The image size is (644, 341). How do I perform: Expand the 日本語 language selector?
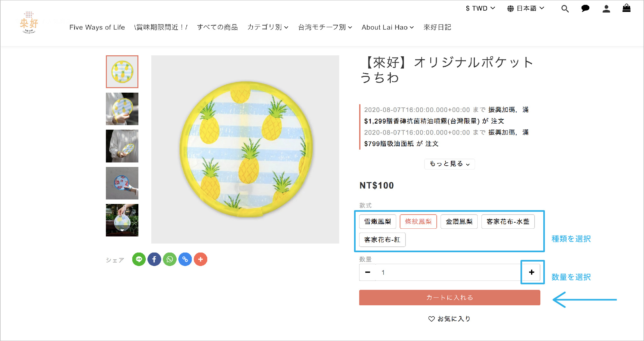[526, 8]
